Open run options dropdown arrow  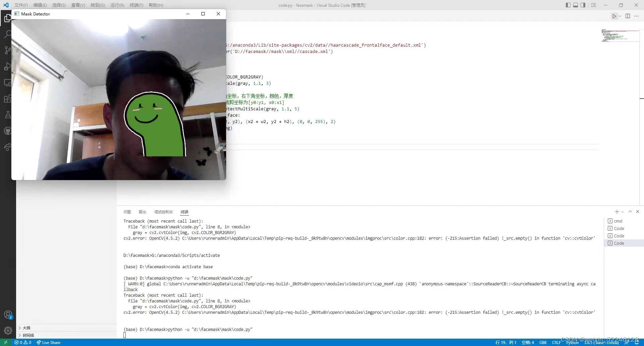tap(620, 16)
